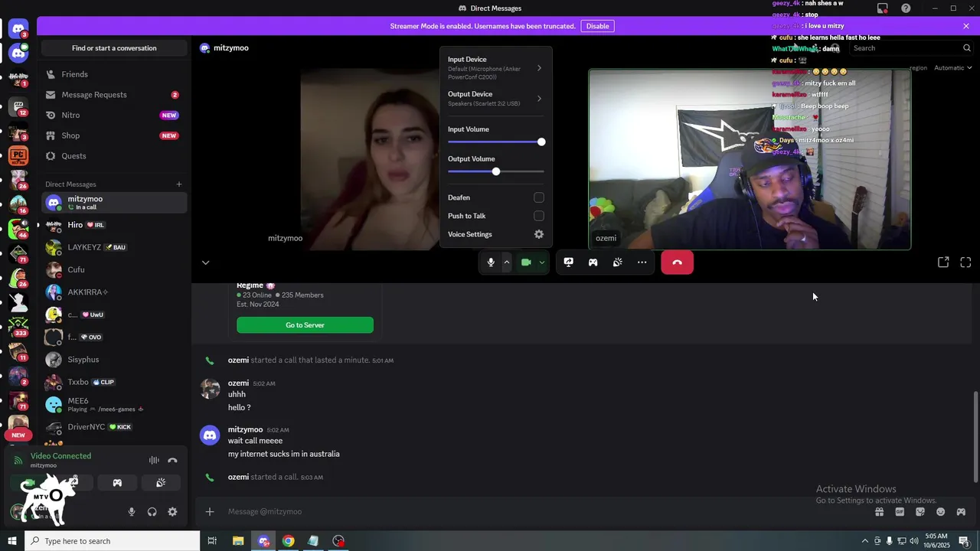980x551 pixels.
Task: Open Voice Settings menu entry
Action: (495, 234)
